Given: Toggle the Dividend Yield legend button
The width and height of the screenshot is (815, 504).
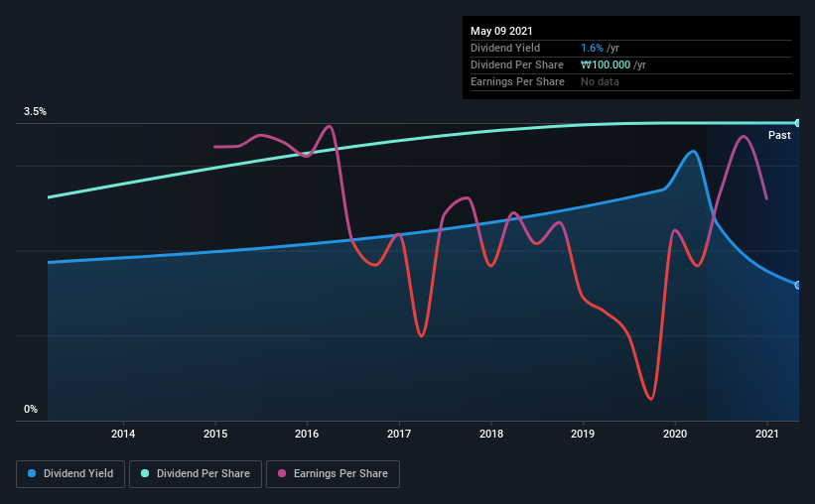Looking at the screenshot, I should pos(70,474).
